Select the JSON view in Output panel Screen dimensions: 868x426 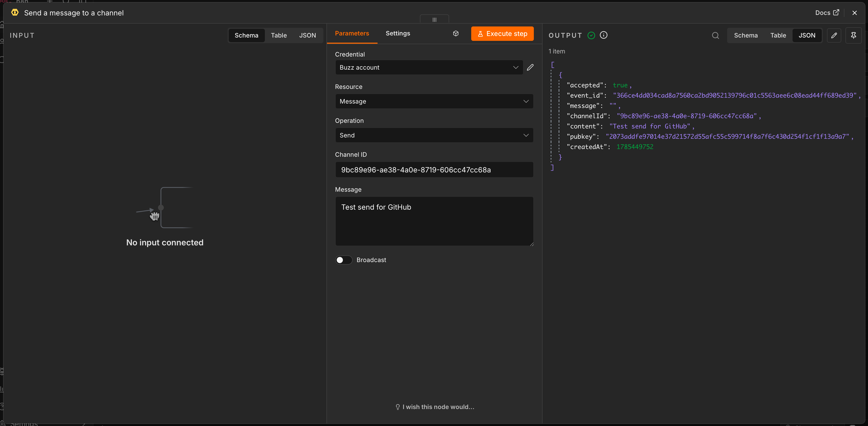807,35
